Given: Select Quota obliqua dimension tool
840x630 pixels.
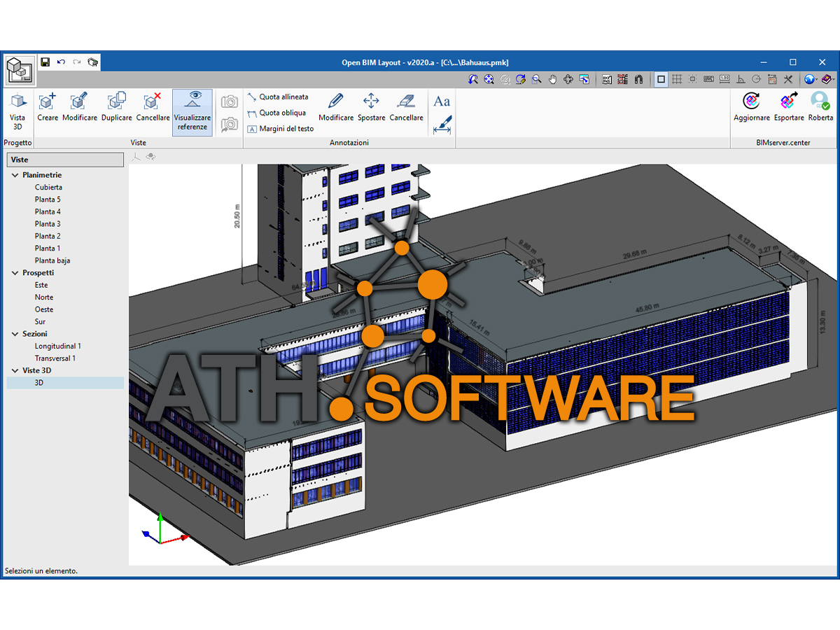Looking at the screenshot, I should (x=276, y=113).
